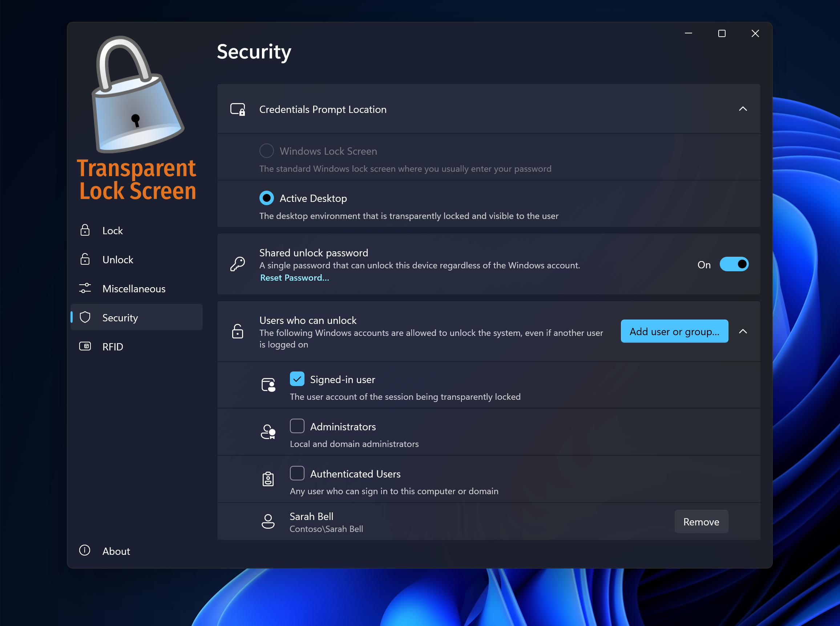Collapse the Credentials Prompt Location section
840x626 pixels.
pos(743,109)
